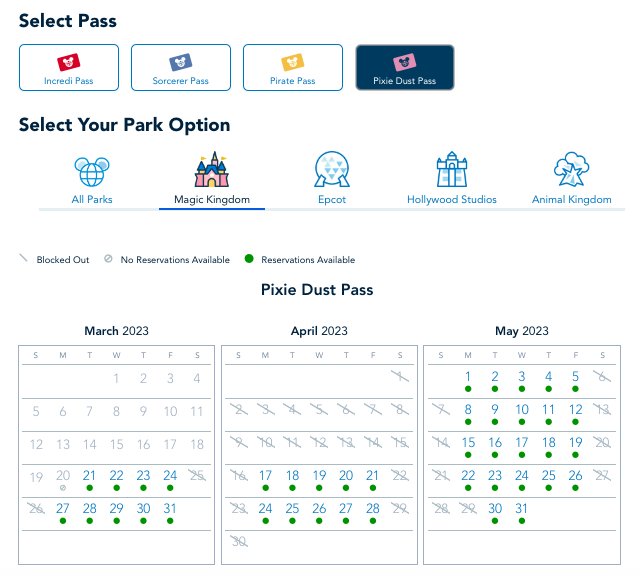640x576 pixels.
Task: Open the Hollywood Studios tab label
Action: click(452, 200)
